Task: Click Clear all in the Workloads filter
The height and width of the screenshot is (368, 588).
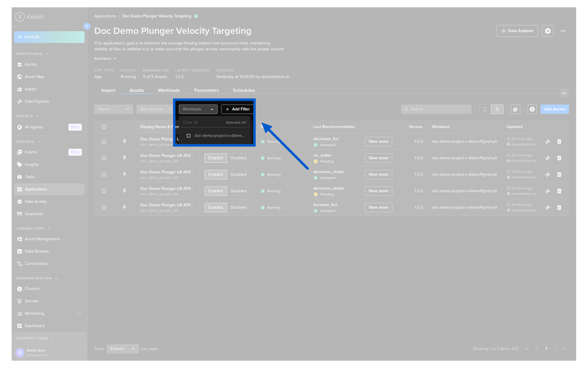Action: click(190, 122)
